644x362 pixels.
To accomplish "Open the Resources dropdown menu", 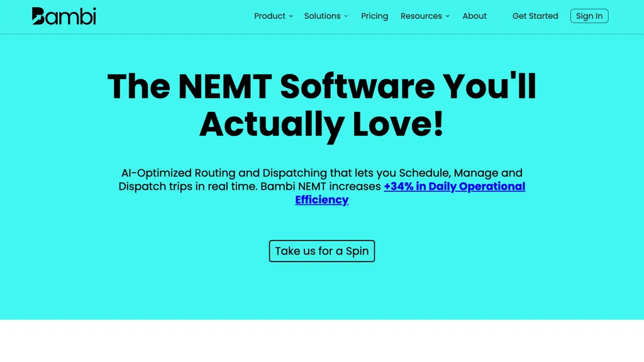I will [x=421, y=16].
